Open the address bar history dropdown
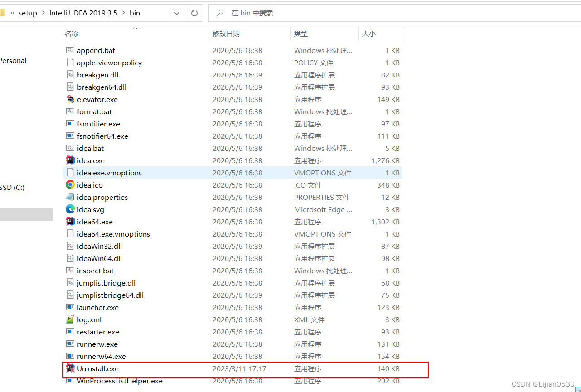Viewport: 581px width, 392px height. pos(177,13)
